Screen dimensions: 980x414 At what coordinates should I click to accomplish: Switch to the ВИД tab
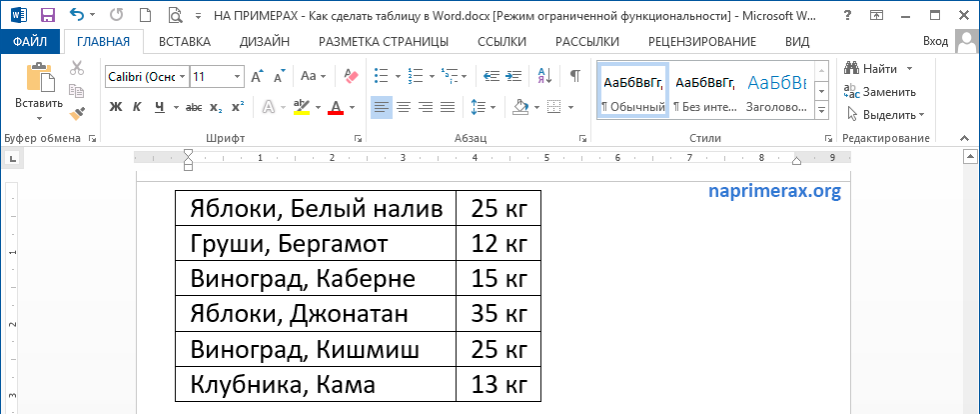[797, 42]
